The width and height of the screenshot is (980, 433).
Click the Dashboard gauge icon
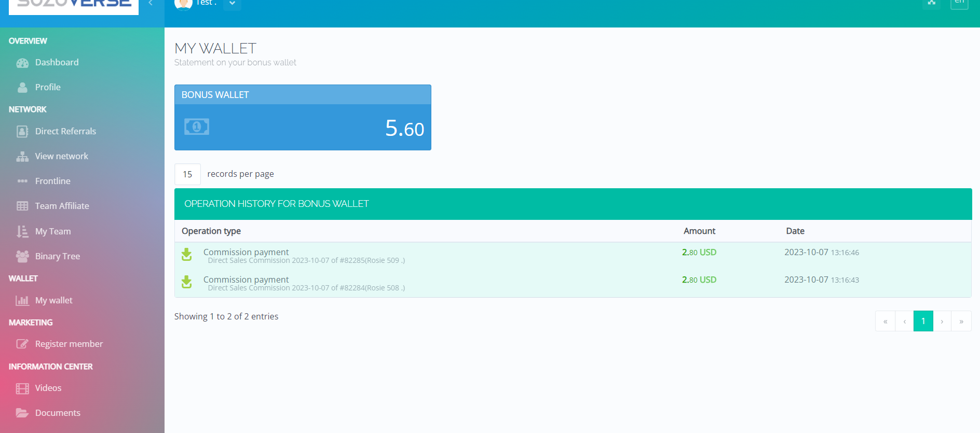(22, 63)
